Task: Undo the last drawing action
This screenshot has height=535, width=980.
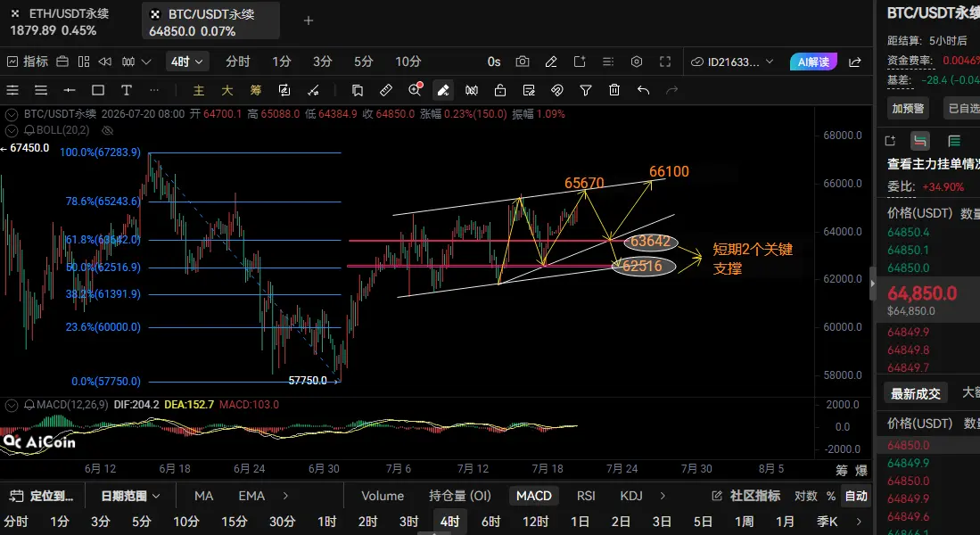Action: click(x=643, y=91)
